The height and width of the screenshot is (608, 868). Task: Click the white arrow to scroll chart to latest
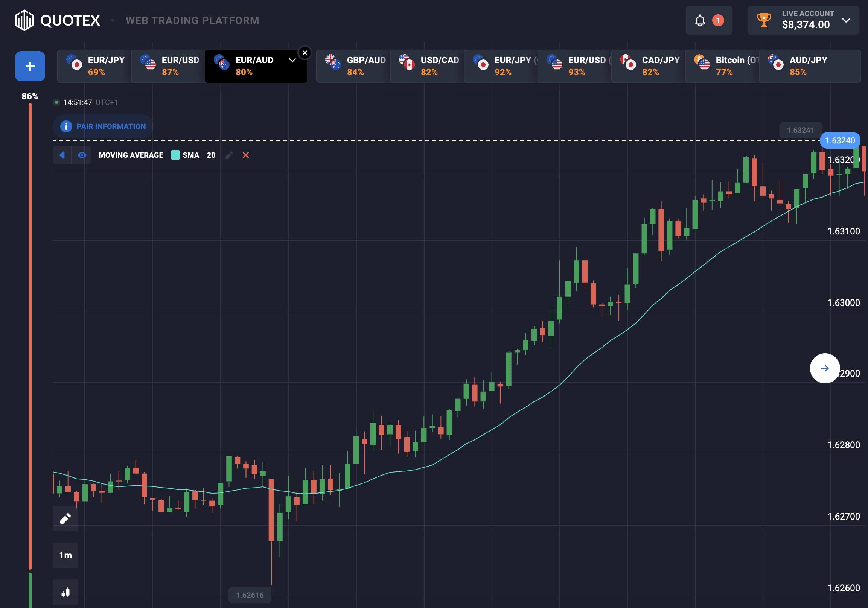824,368
